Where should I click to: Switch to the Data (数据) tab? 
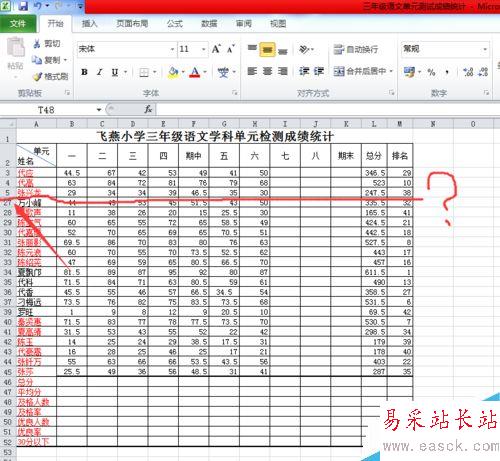pos(209,23)
